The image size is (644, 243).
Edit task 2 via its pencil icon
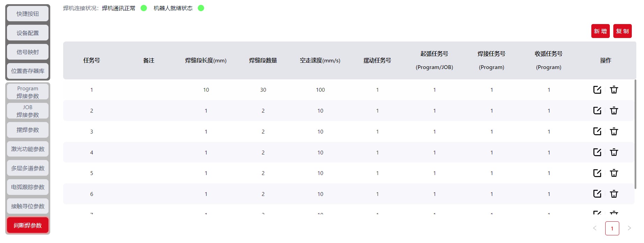coord(597,111)
